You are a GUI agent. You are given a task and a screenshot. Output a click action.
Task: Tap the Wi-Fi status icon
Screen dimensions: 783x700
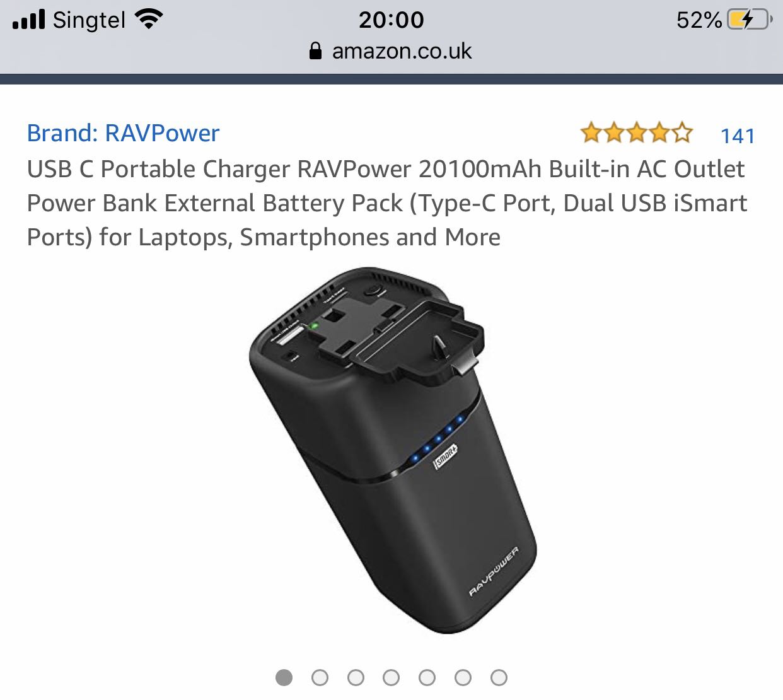tap(149, 20)
